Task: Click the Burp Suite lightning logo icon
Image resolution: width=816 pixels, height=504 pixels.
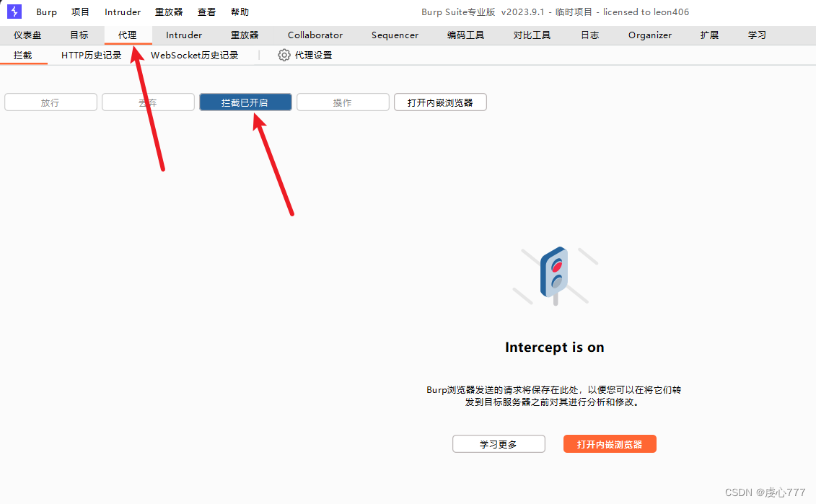Action: click(x=13, y=12)
